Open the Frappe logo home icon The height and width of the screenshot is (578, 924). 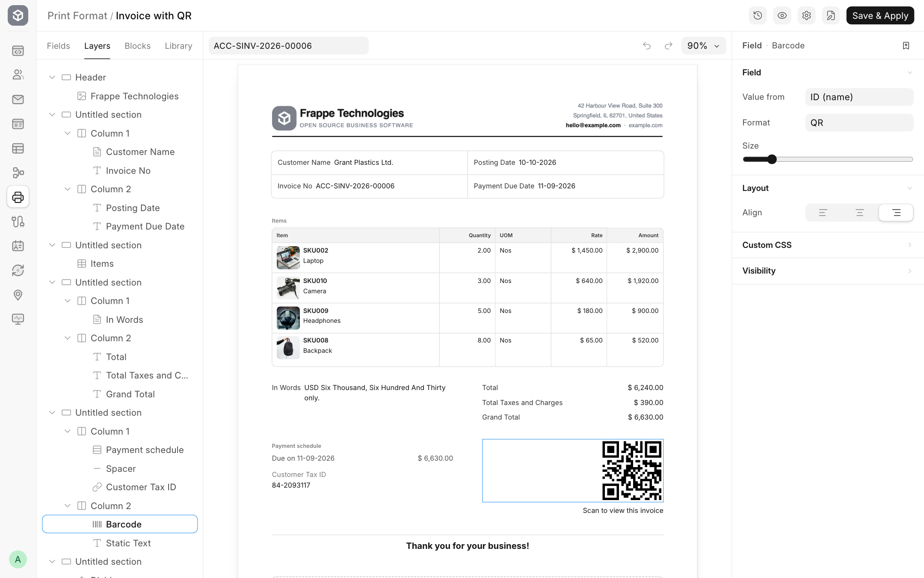point(18,15)
